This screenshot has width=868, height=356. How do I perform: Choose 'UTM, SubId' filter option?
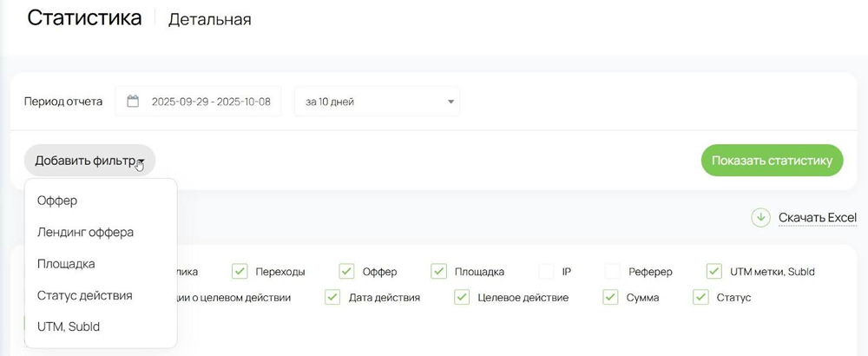click(69, 326)
